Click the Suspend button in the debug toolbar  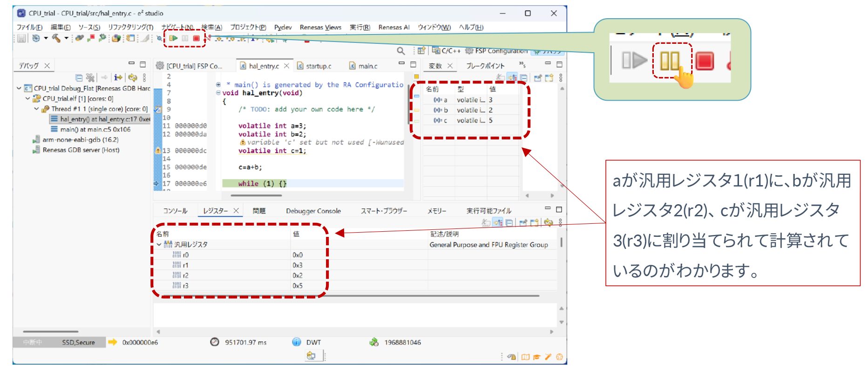pyautogui.click(x=185, y=38)
